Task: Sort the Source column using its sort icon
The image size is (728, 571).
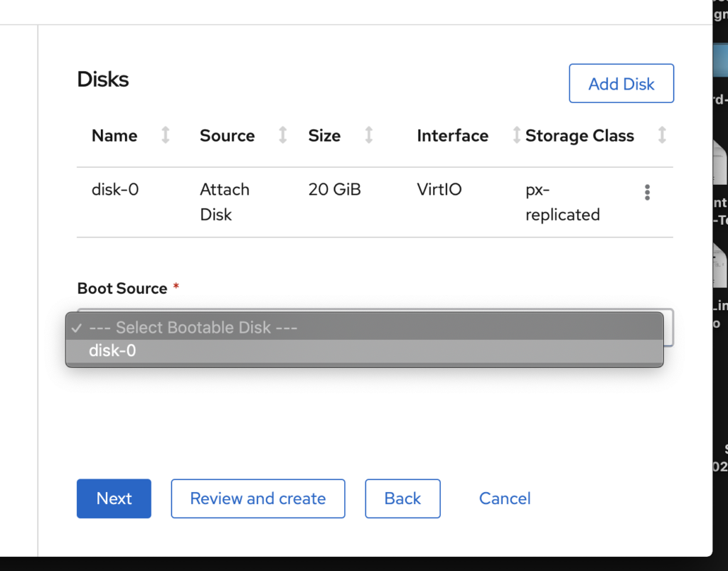Action: tap(282, 136)
